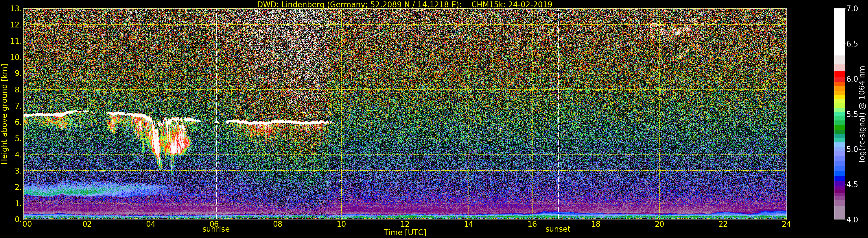Click the time axis tick '14'
The image size is (868, 238).
pos(468,224)
